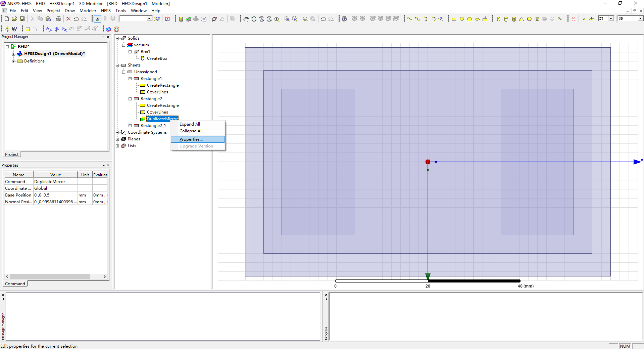Click the green Validate checkmark icon
This screenshot has height=349, width=644.
188,19
